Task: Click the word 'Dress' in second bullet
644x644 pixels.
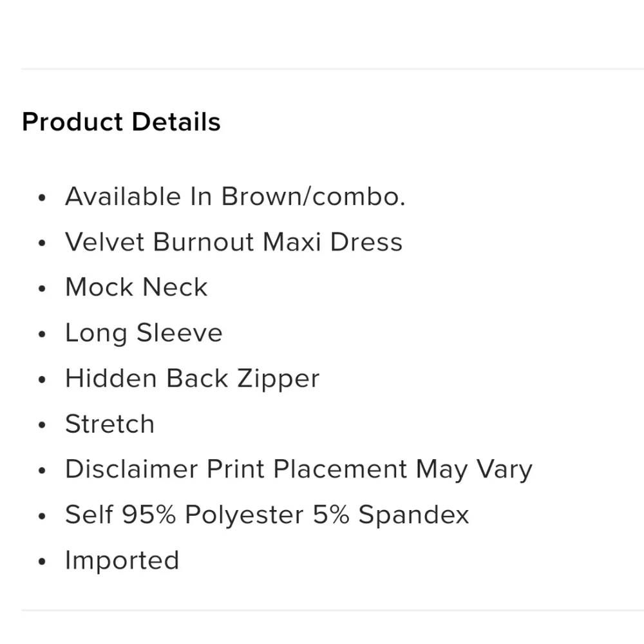Action: coord(366,242)
